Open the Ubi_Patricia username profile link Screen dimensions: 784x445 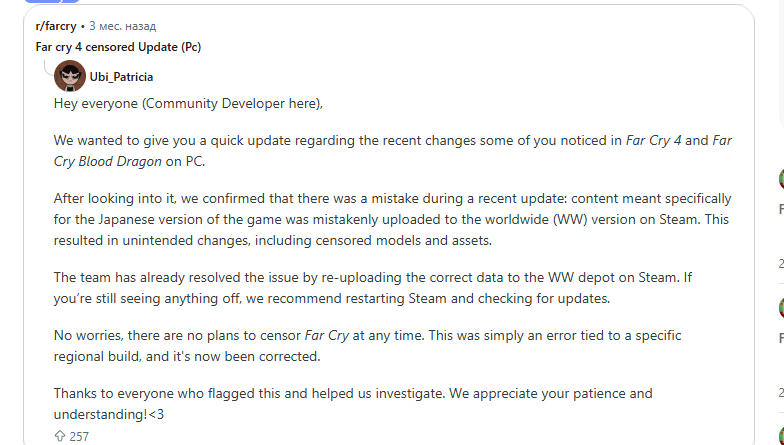click(x=121, y=76)
